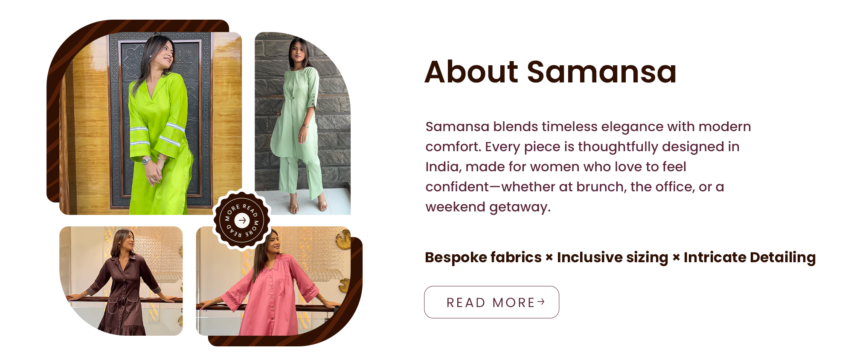Click the small arrow in the READ MORE button
This screenshot has width=868, height=363.
point(541,302)
